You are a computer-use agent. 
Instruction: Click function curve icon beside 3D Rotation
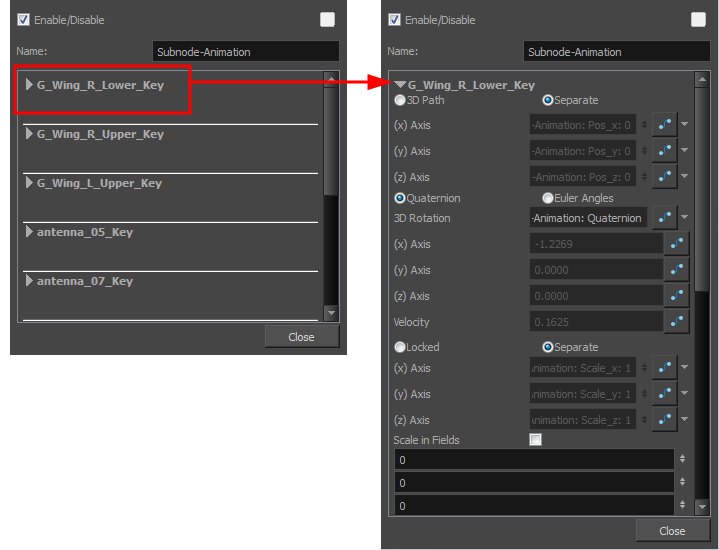coord(664,218)
